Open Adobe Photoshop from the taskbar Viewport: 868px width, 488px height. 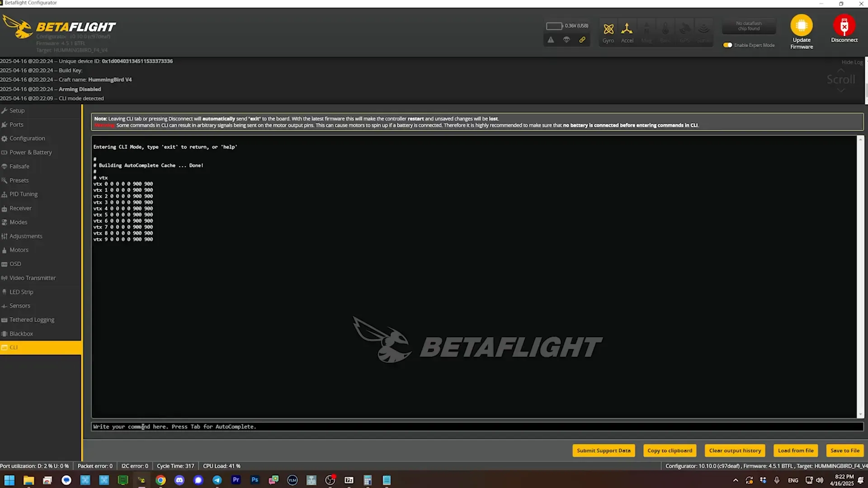255,480
